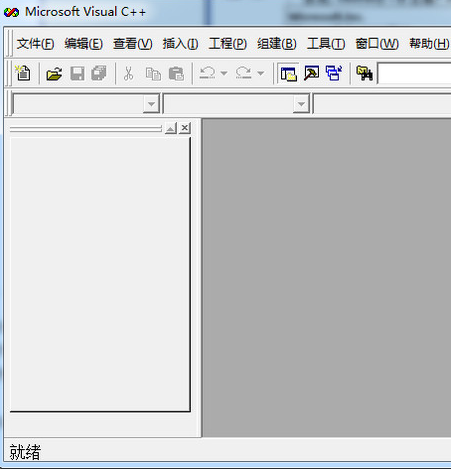Open the 组建(B) menu
This screenshot has width=451, height=472.
click(x=277, y=44)
